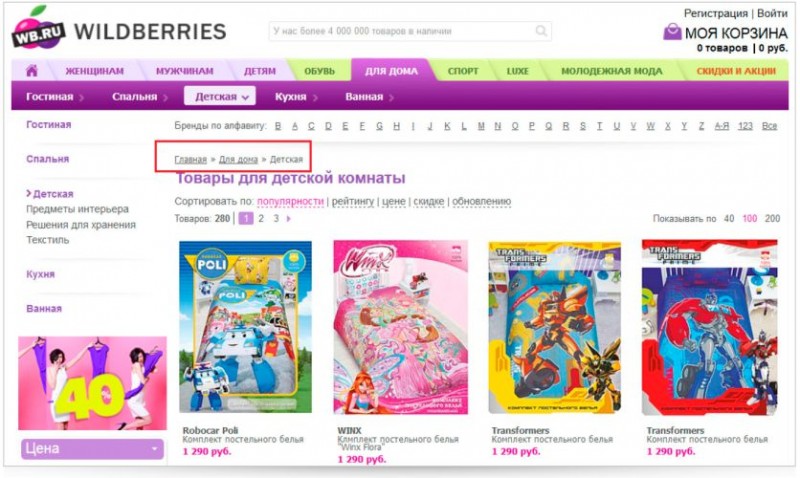Open the Цена filter dropdown
Viewport: 800px width, 478px height.
(x=92, y=449)
